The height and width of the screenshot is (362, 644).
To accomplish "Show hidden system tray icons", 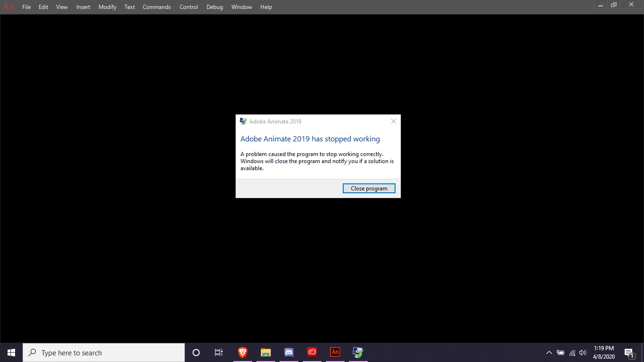I will click(549, 353).
